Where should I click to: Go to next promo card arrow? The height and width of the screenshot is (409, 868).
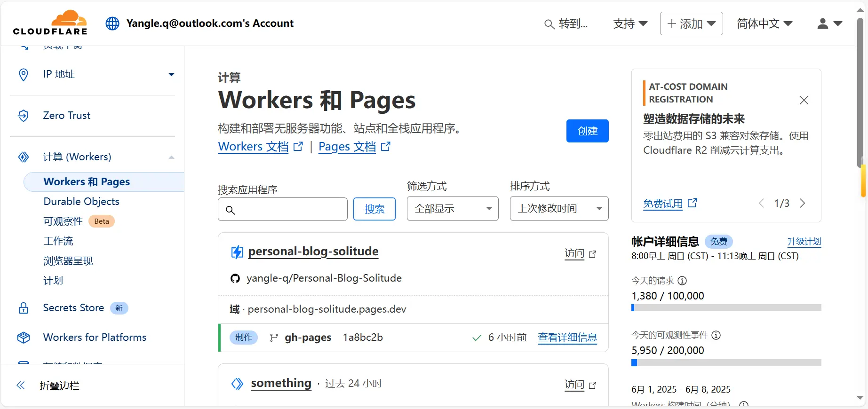point(803,203)
